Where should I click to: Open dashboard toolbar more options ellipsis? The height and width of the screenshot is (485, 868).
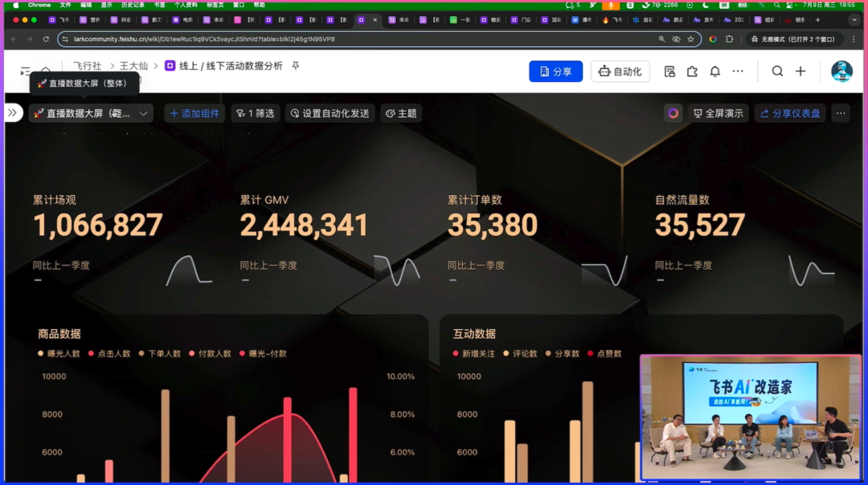coord(841,113)
